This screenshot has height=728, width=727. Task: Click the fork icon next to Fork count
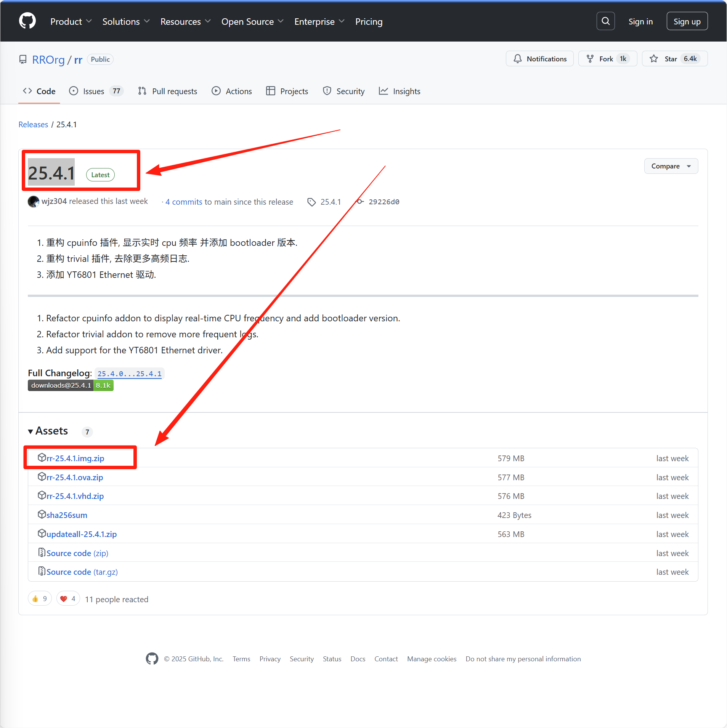coord(590,58)
